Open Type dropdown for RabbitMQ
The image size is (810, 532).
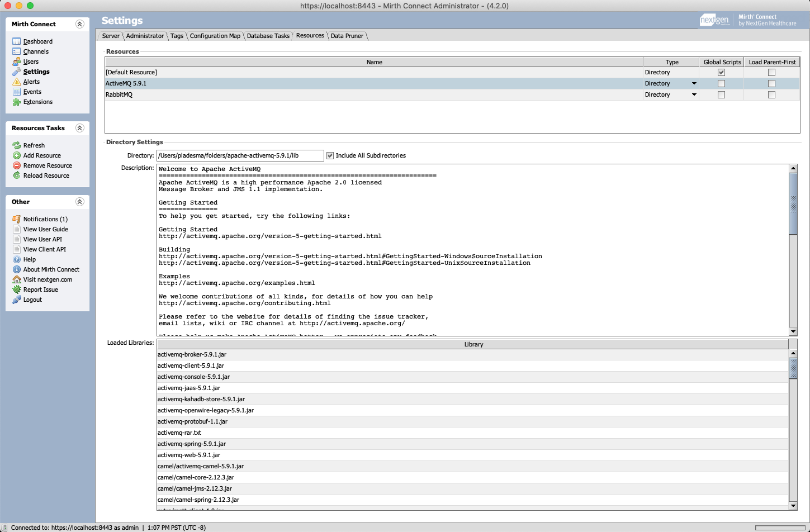(x=694, y=94)
